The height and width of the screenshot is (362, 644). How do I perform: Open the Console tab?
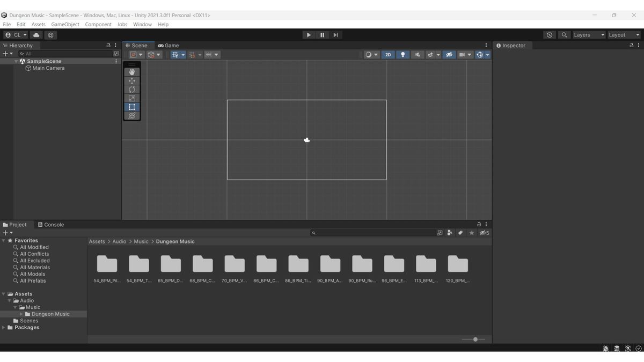(x=51, y=225)
